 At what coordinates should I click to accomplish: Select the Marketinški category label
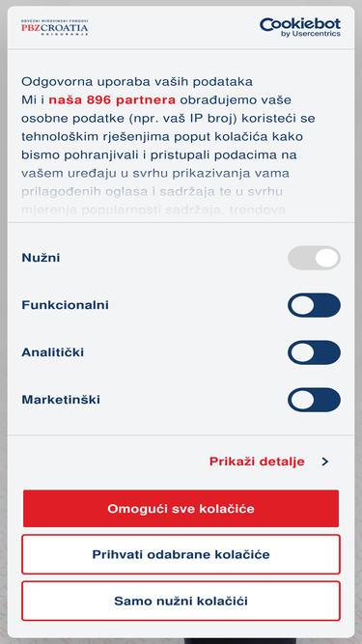(61, 400)
